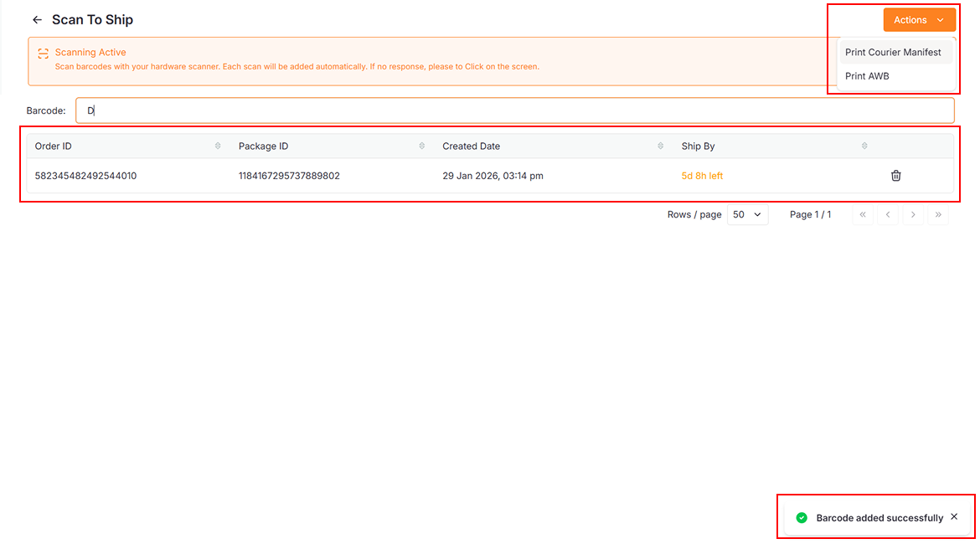The image size is (980, 544).
Task: Jump to the first page of results
Action: tap(863, 215)
